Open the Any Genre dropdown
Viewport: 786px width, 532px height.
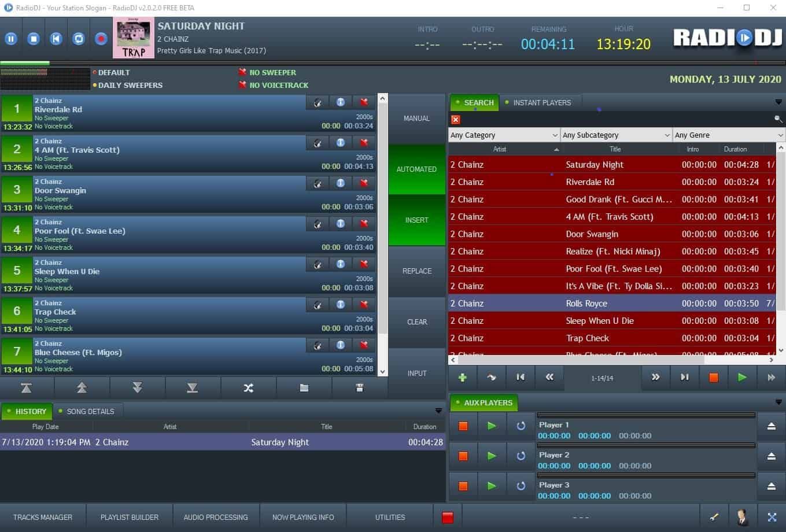(x=728, y=135)
